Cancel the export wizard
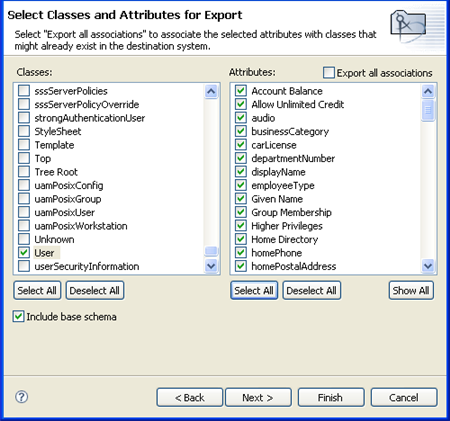 (x=404, y=397)
